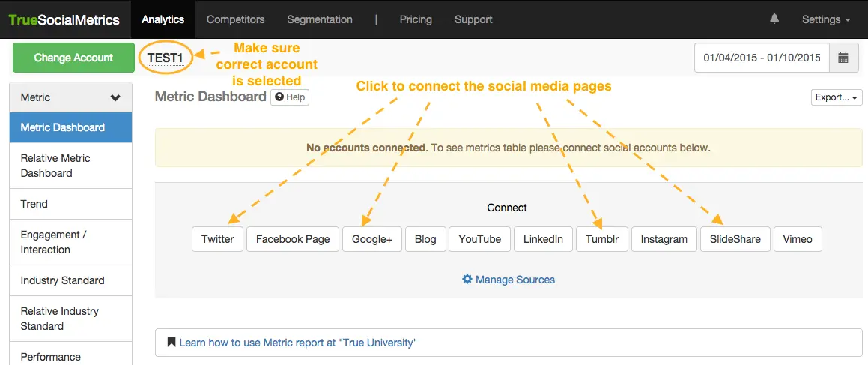Connect a Facebook Page
868x365 pixels.
(293, 239)
